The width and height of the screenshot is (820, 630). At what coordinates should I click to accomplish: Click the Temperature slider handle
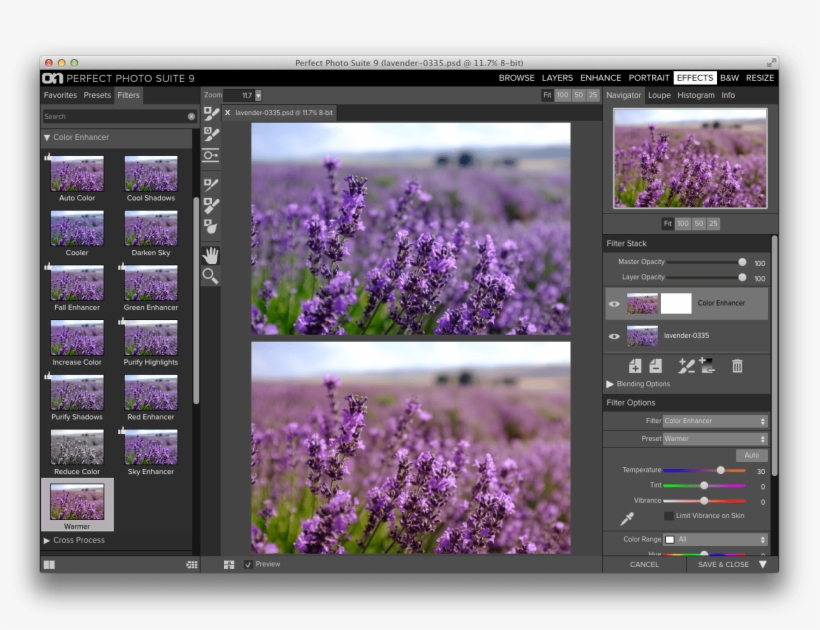coord(720,470)
